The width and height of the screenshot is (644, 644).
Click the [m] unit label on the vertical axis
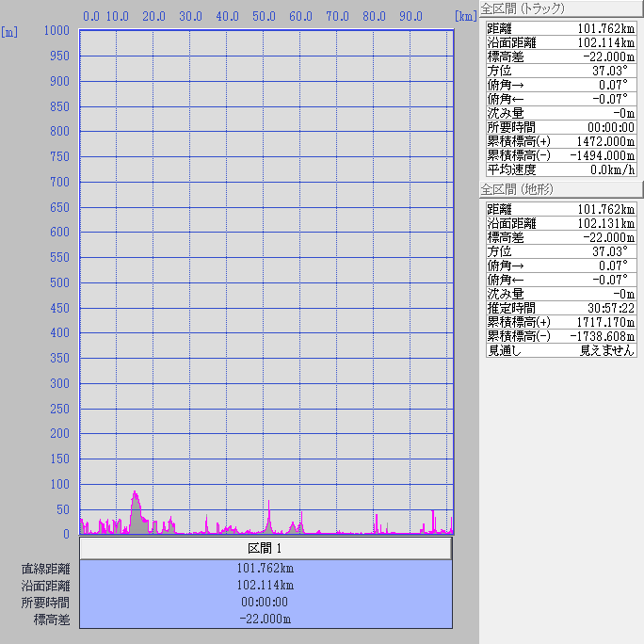(9, 32)
